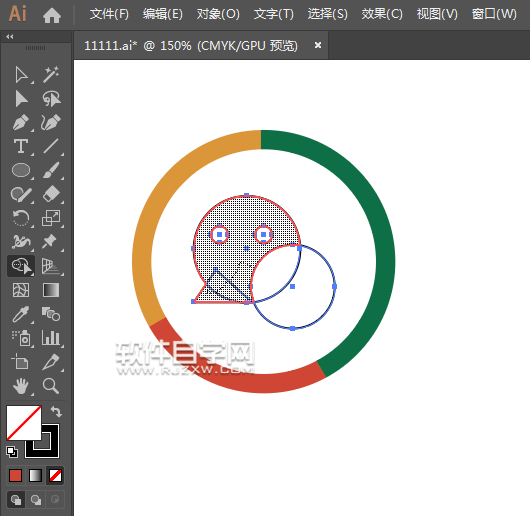Image resolution: width=530 pixels, height=516 pixels.
Task: Swap fill and stroke colors
Action: click(56, 412)
